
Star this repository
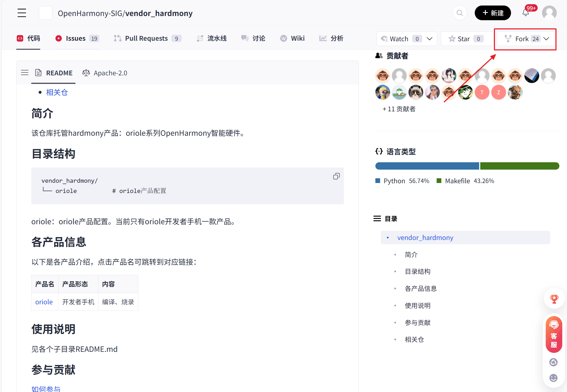(x=463, y=39)
